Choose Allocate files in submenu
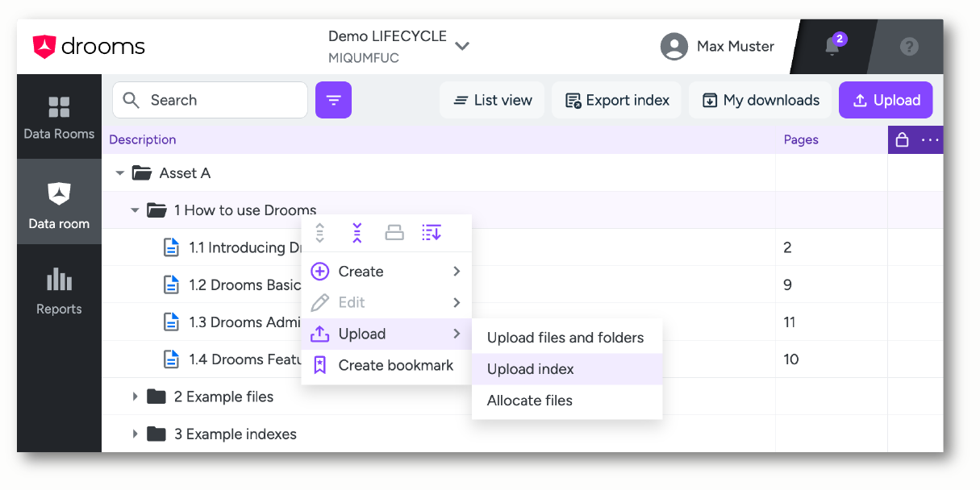The image size is (980, 490). point(566,401)
